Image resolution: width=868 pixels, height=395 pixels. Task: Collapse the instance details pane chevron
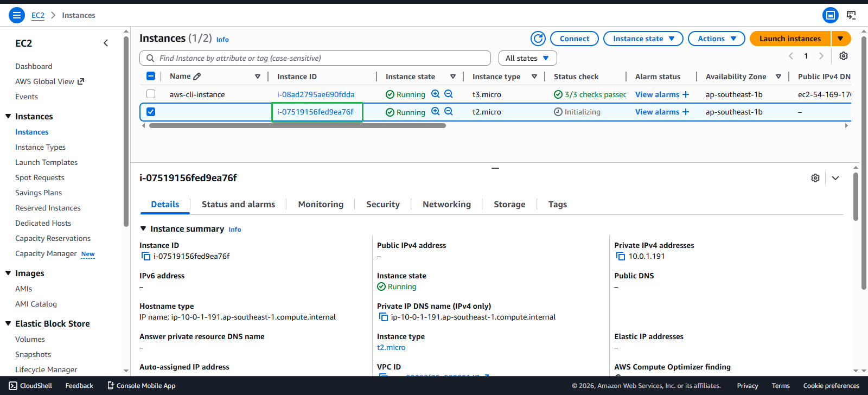point(835,178)
